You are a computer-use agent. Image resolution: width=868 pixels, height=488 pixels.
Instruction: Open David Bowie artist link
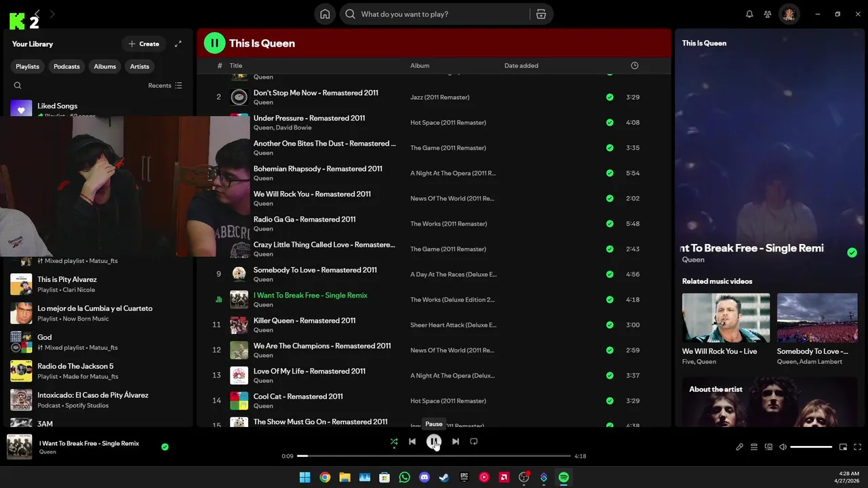pyautogui.click(x=294, y=127)
